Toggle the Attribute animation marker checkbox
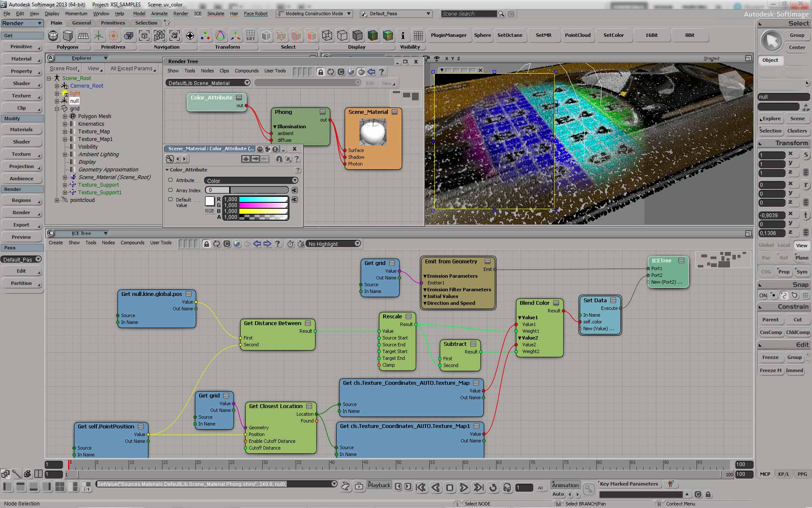The height and width of the screenshot is (508, 812). tap(170, 180)
